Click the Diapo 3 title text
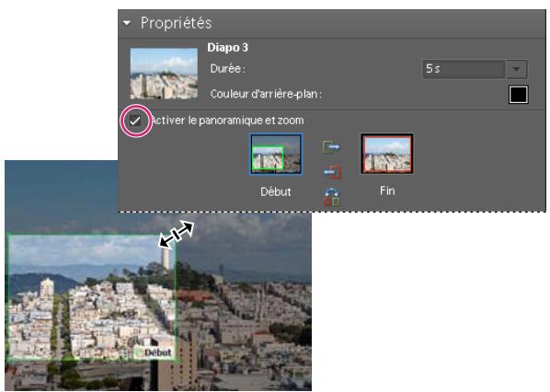This screenshot has height=392, width=550. click(228, 47)
